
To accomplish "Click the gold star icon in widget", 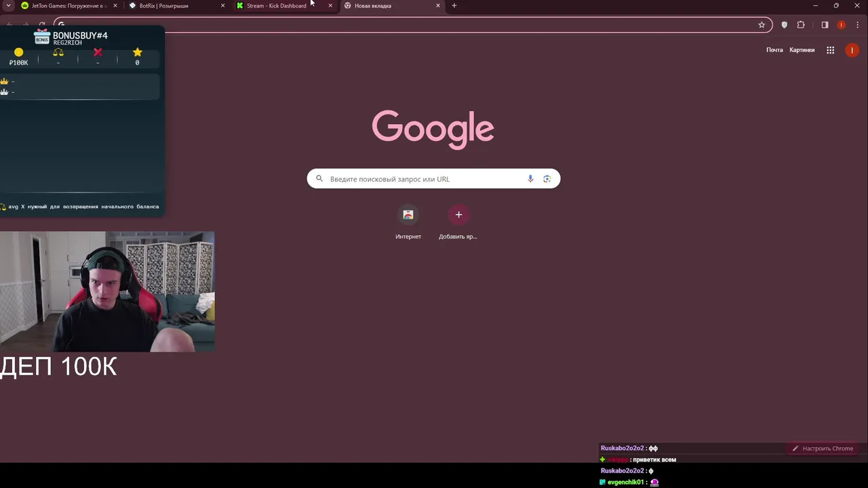I will pyautogui.click(x=137, y=52).
